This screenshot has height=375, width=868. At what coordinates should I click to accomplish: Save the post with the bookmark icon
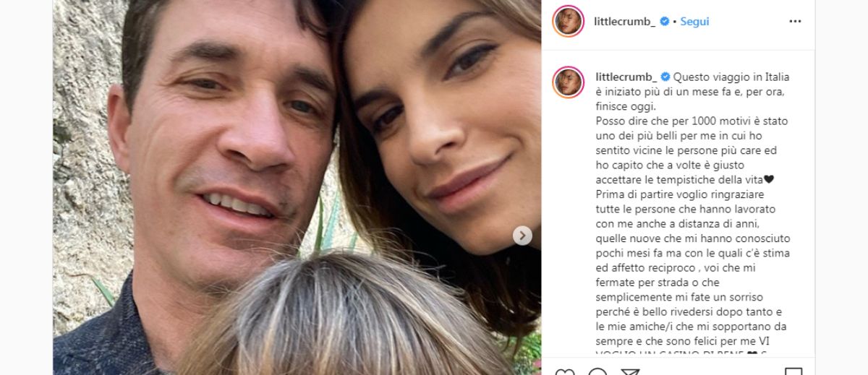[x=793, y=371]
